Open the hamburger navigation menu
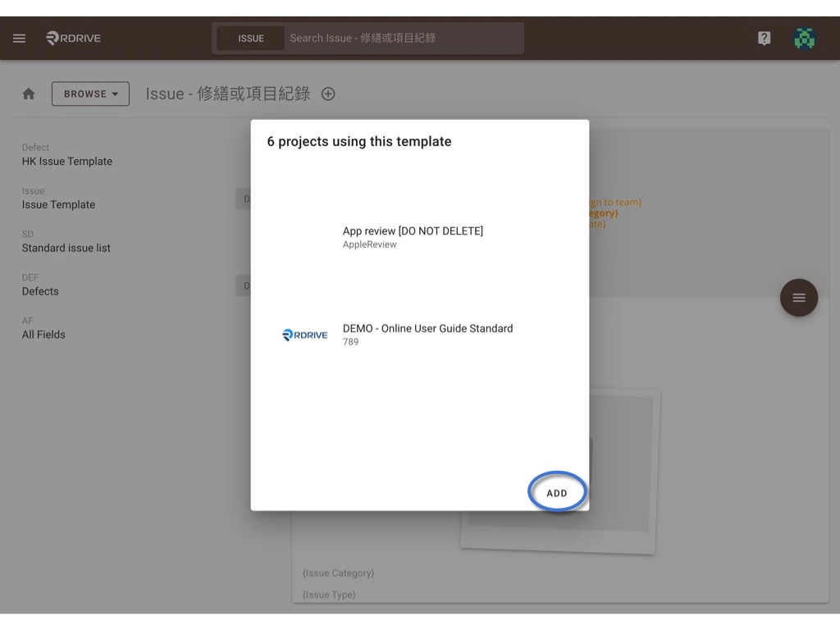The image size is (840, 630). point(19,38)
